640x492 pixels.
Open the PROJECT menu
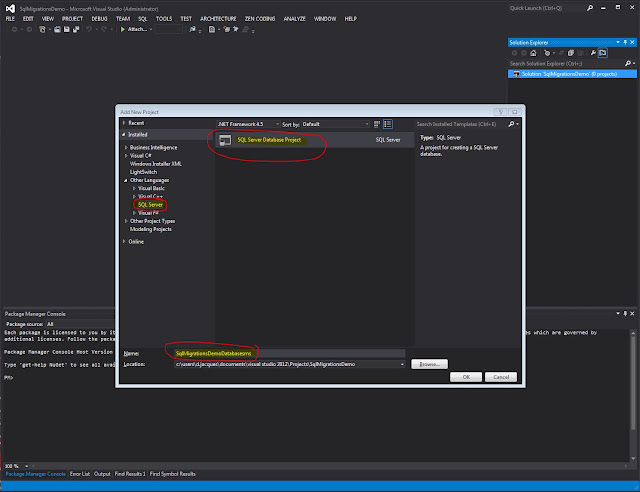pos(72,19)
